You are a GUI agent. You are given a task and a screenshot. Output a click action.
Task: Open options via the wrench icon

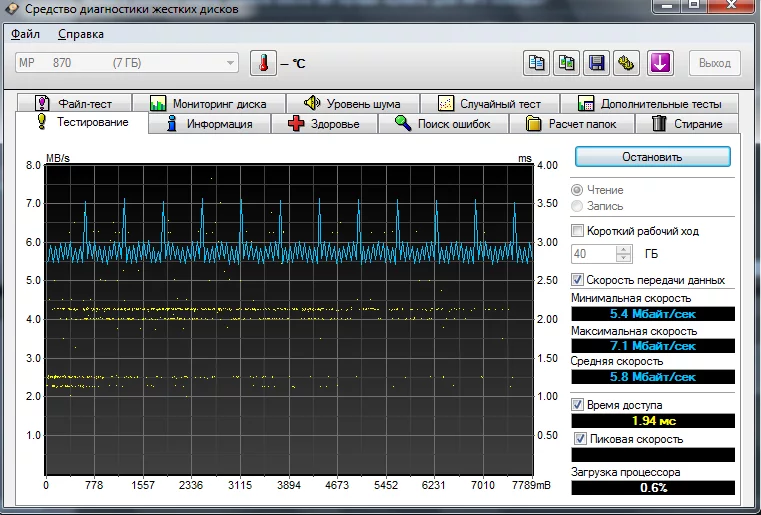pyautogui.click(x=627, y=63)
